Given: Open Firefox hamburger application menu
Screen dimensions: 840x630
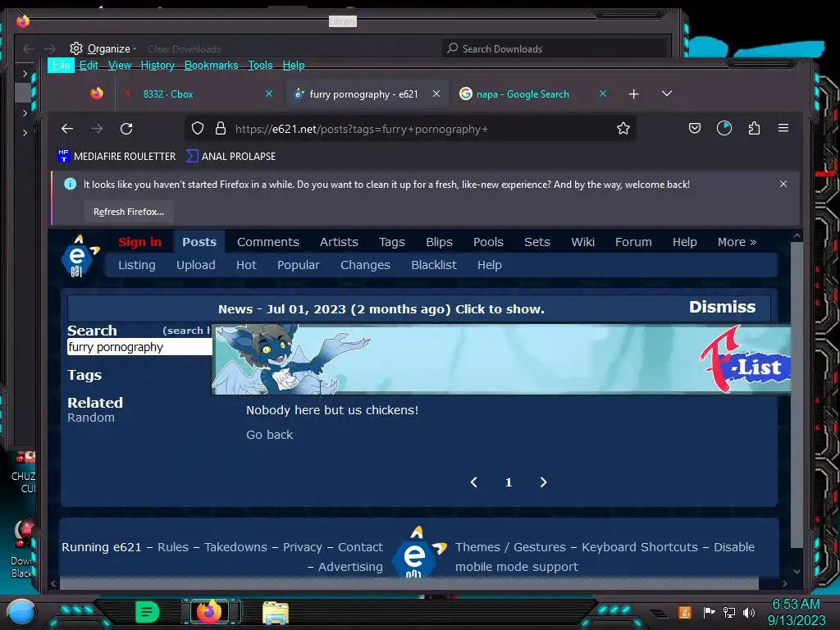Looking at the screenshot, I should point(783,128).
